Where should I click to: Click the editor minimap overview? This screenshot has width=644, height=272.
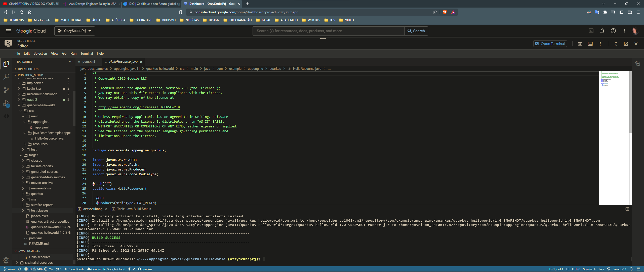pyautogui.click(x=614, y=138)
